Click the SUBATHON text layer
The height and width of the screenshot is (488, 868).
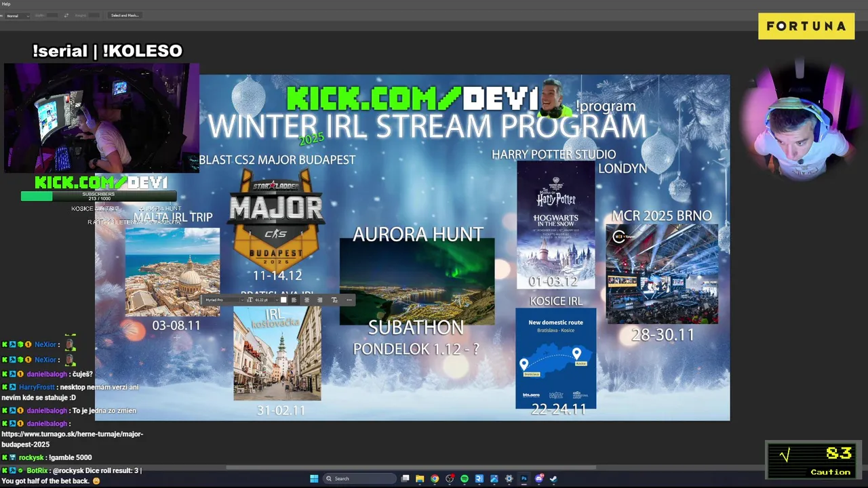416,327
